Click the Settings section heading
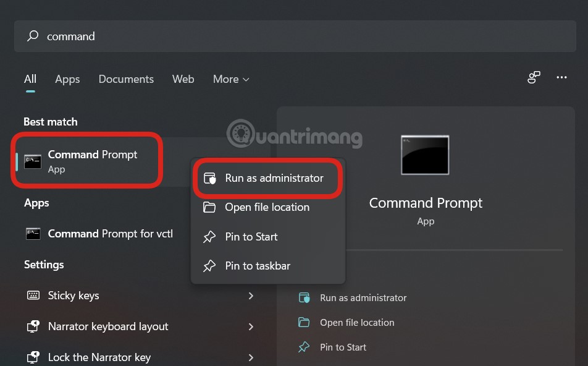Screen dimensions: 588x366 click(44, 265)
